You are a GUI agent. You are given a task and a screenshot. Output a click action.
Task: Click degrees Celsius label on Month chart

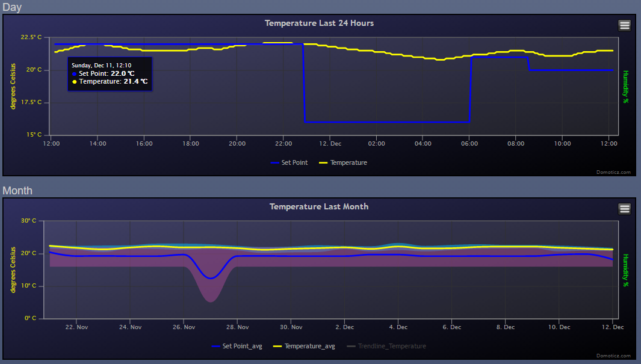tap(13, 270)
